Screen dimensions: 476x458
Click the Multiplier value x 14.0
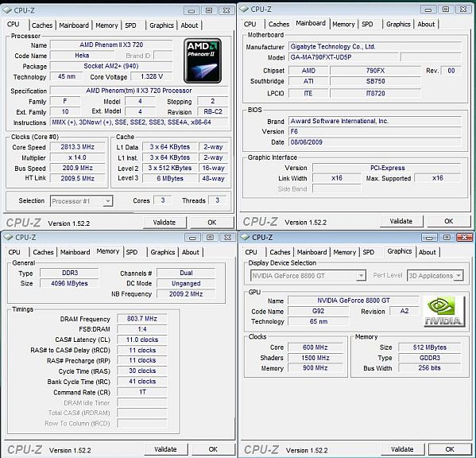click(x=77, y=157)
